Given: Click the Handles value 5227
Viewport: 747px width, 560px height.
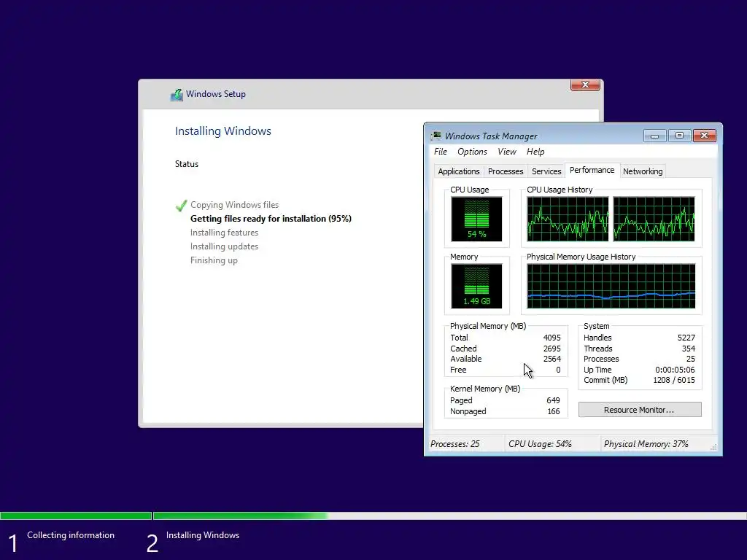Looking at the screenshot, I should (x=686, y=338).
